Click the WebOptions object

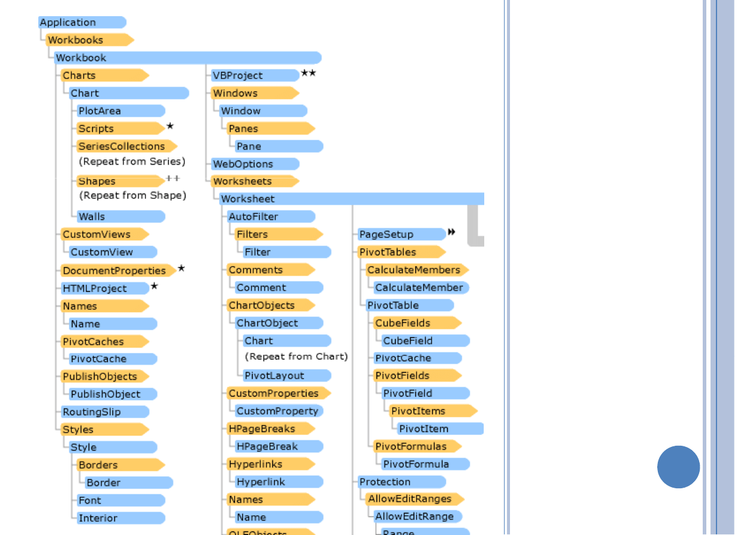point(255,164)
